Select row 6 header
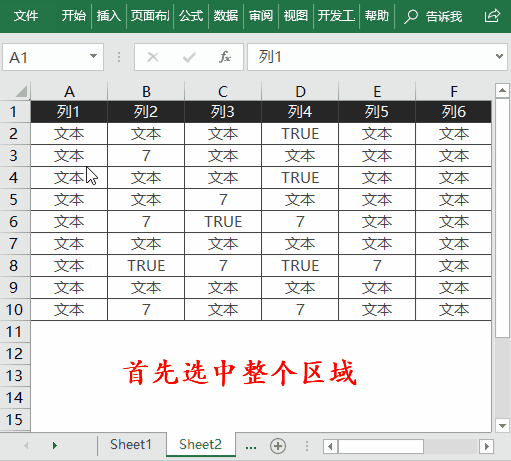 (14, 222)
